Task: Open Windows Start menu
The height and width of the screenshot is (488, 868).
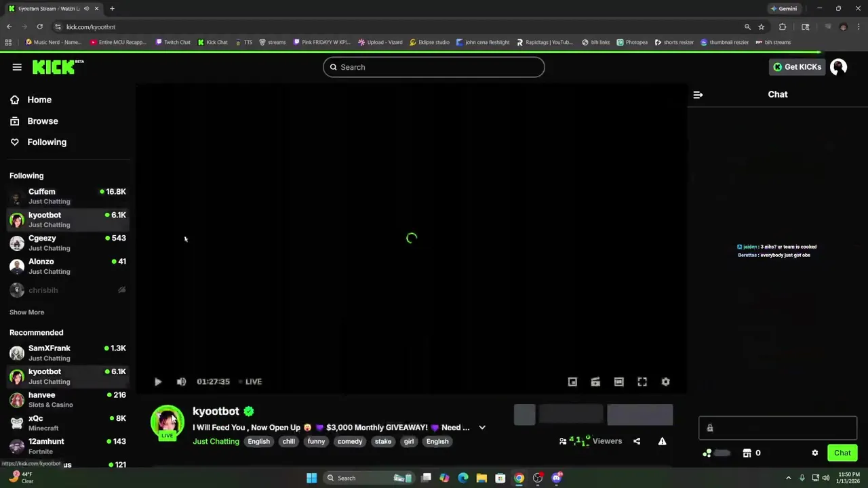Action: [x=311, y=478]
